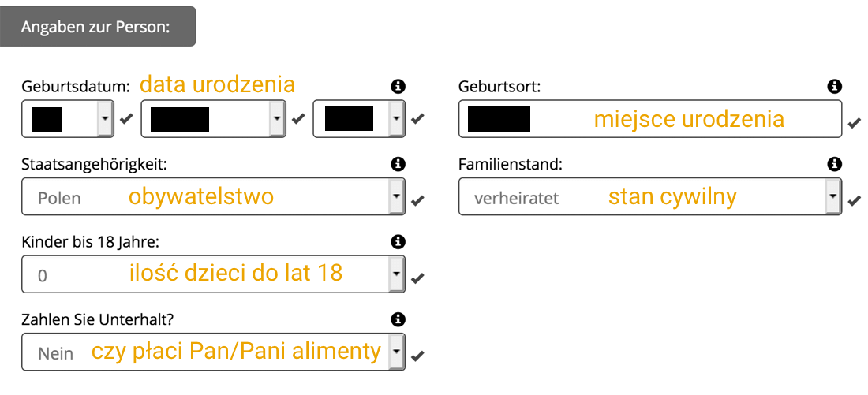Image resolution: width=868 pixels, height=395 pixels.
Task: Open the Unterhalt dropdown showing Nein
Action: 213,352
